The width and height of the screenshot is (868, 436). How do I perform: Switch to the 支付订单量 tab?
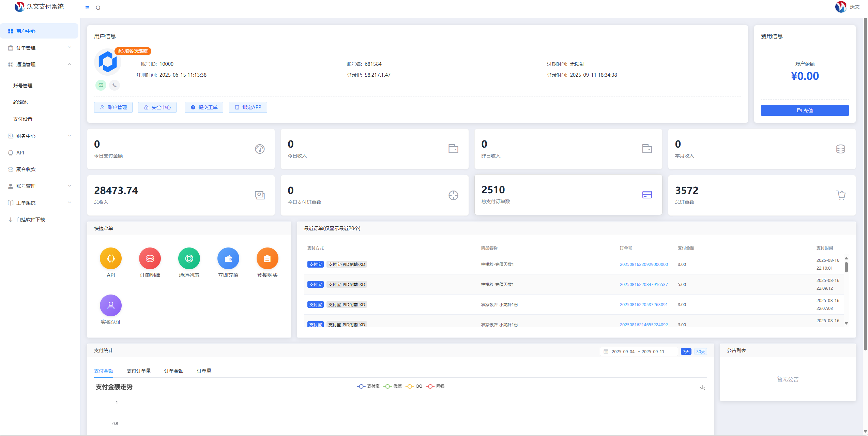139,371
